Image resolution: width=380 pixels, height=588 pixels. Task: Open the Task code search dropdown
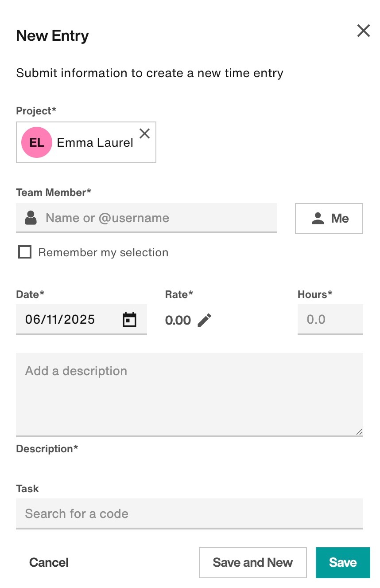[x=190, y=514]
